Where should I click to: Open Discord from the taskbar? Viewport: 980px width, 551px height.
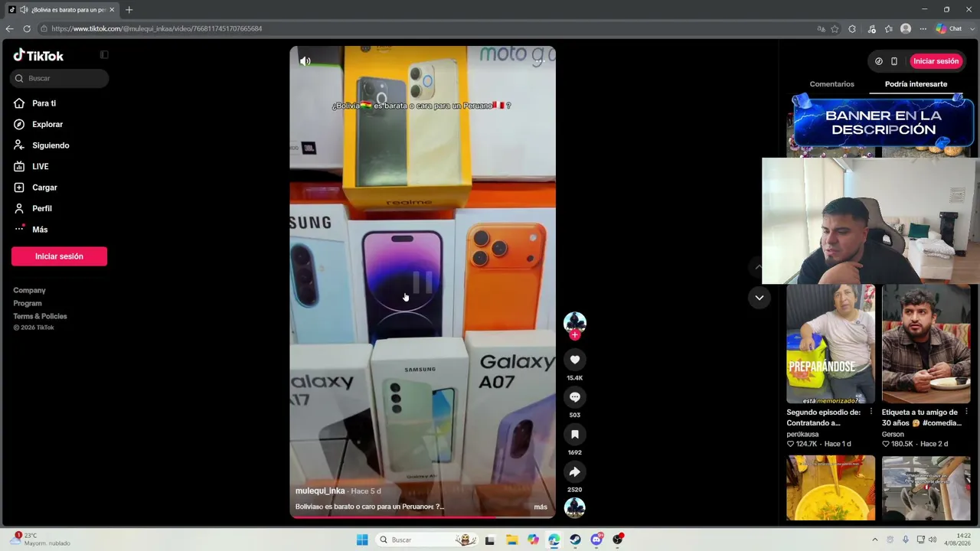point(596,540)
